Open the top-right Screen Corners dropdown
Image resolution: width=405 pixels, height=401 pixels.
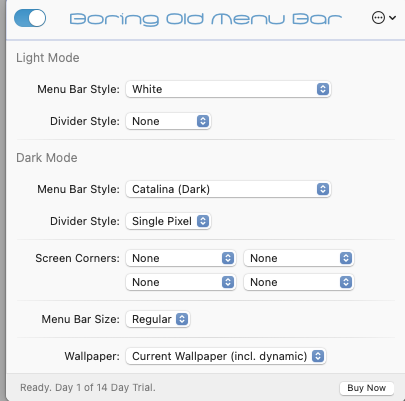click(299, 258)
